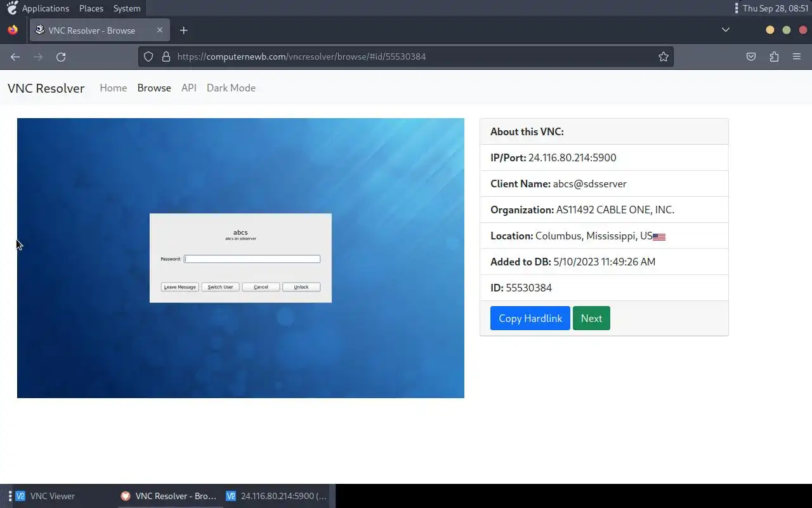Click the ID 55530384 text

(529, 288)
